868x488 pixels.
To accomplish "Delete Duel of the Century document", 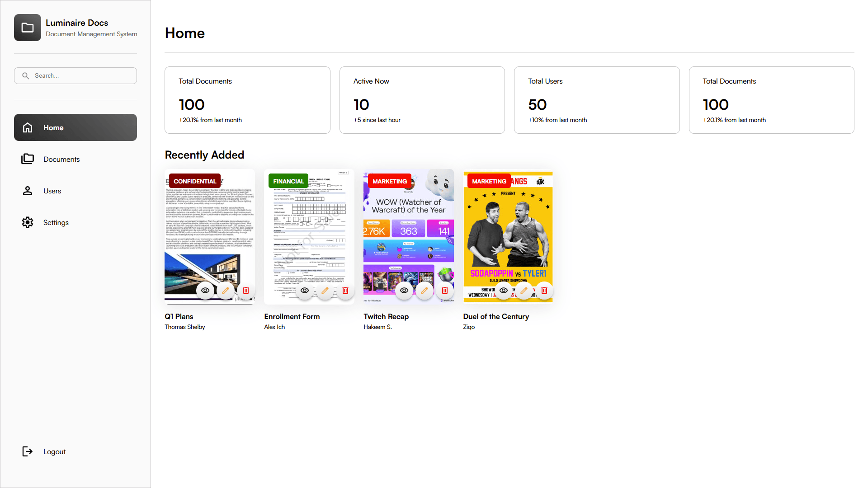I will coord(544,291).
